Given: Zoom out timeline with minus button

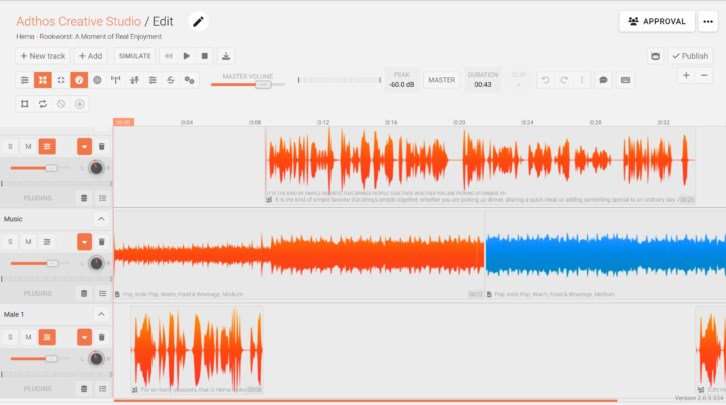Looking at the screenshot, I should [704, 75].
